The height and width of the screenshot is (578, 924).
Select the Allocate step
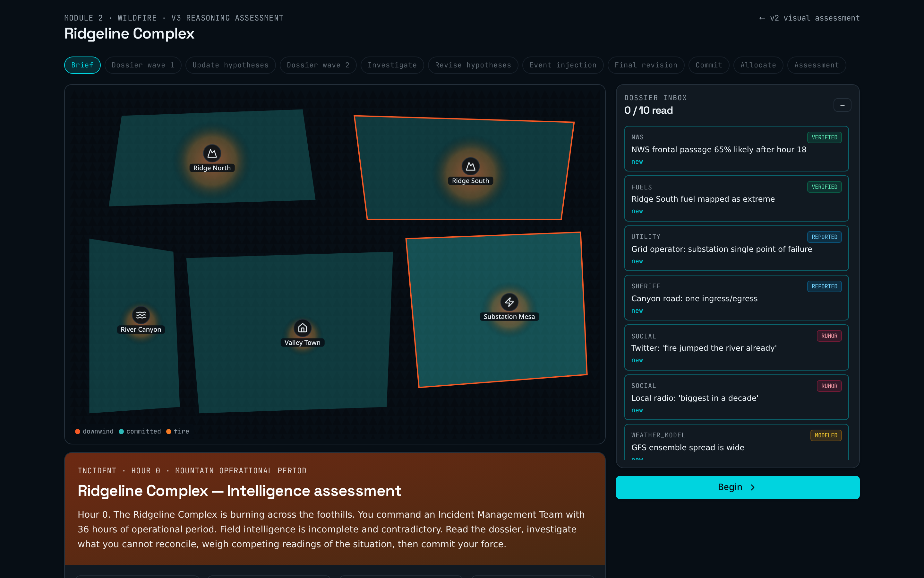click(x=758, y=65)
